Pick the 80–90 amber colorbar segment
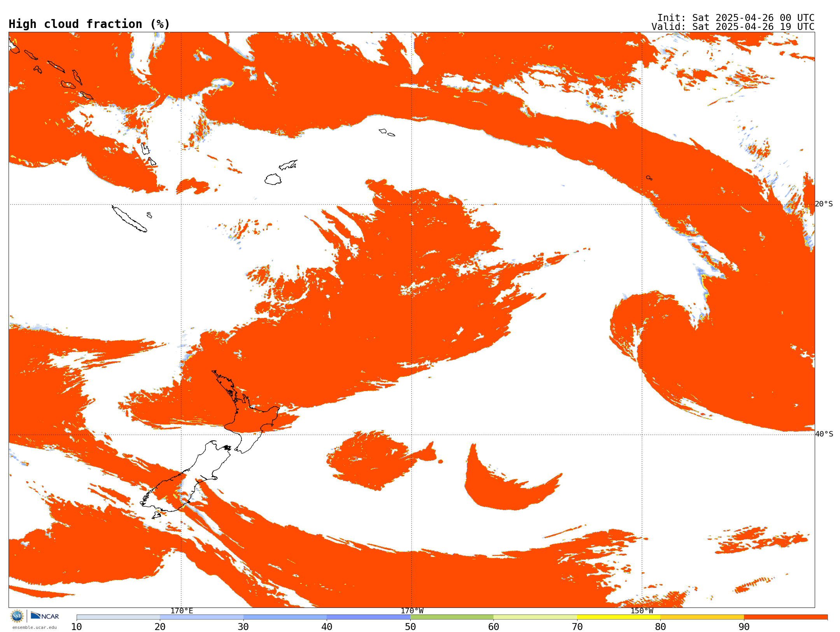Screen dimensions: 840x632 (x=702, y=617)
